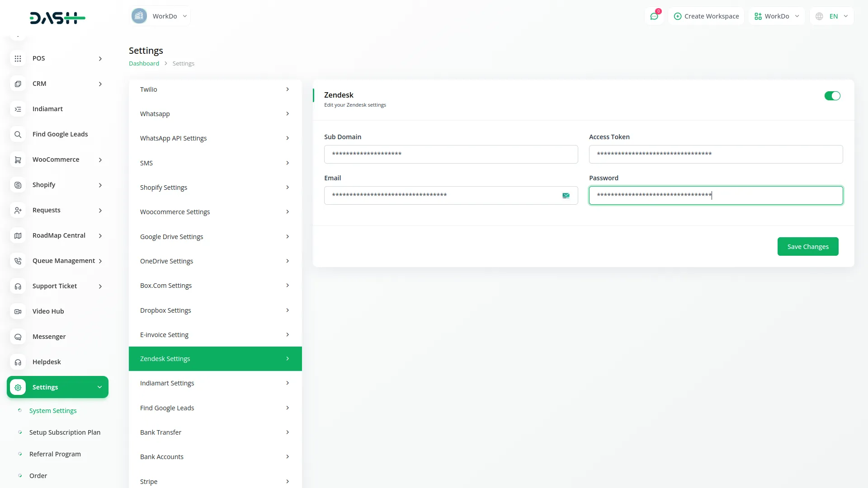Select the CRM icon in the sidebar
The image size is (868, 488).
tap(18, 84)
